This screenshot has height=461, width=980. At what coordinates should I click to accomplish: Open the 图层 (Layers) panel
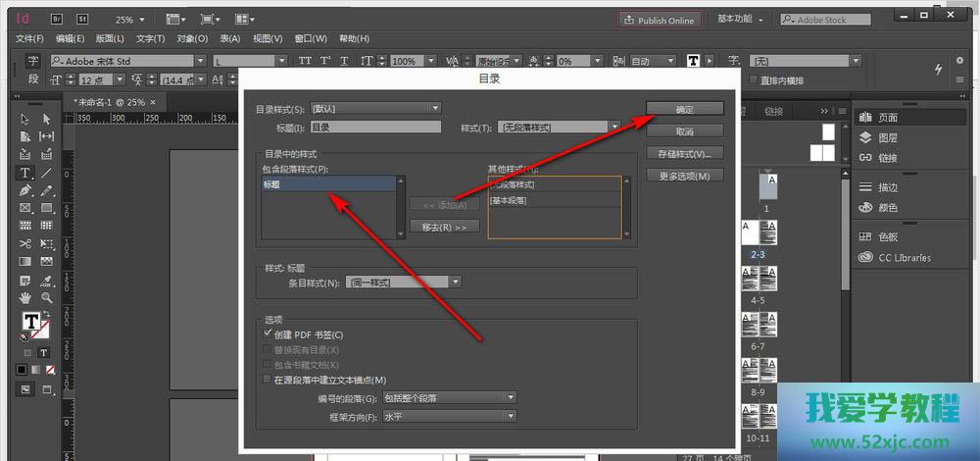click(887, 138)
